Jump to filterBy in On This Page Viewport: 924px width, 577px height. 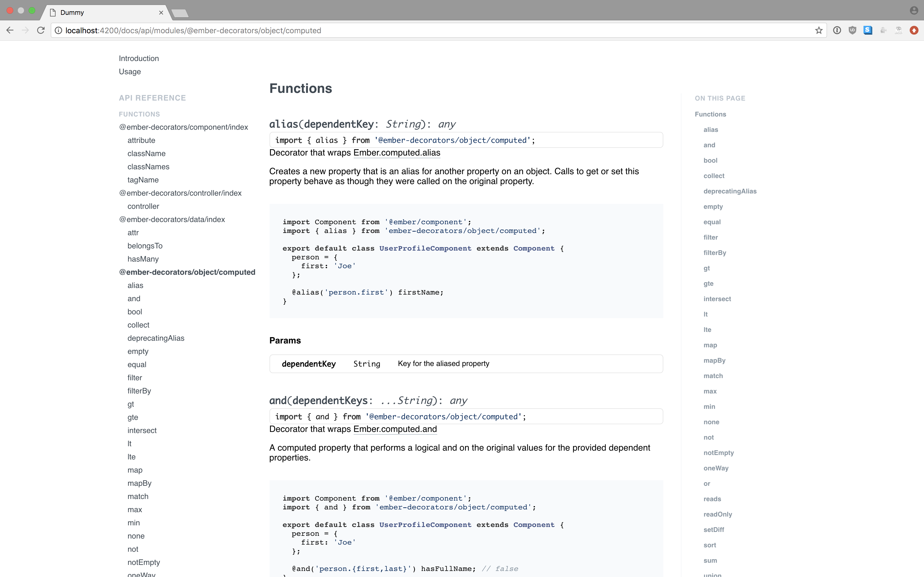click(714, 253)
